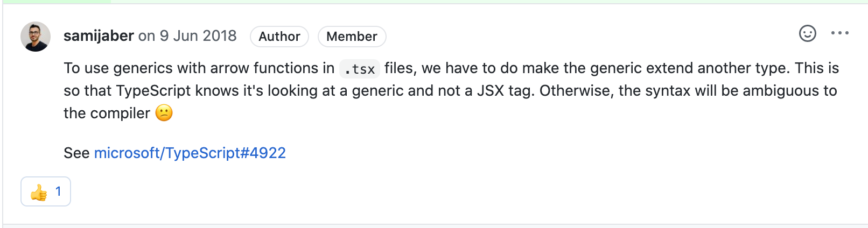The image size is (868, 228).
Task: Open the three-dot comment options menu
Action: click(x=839, y=33)
